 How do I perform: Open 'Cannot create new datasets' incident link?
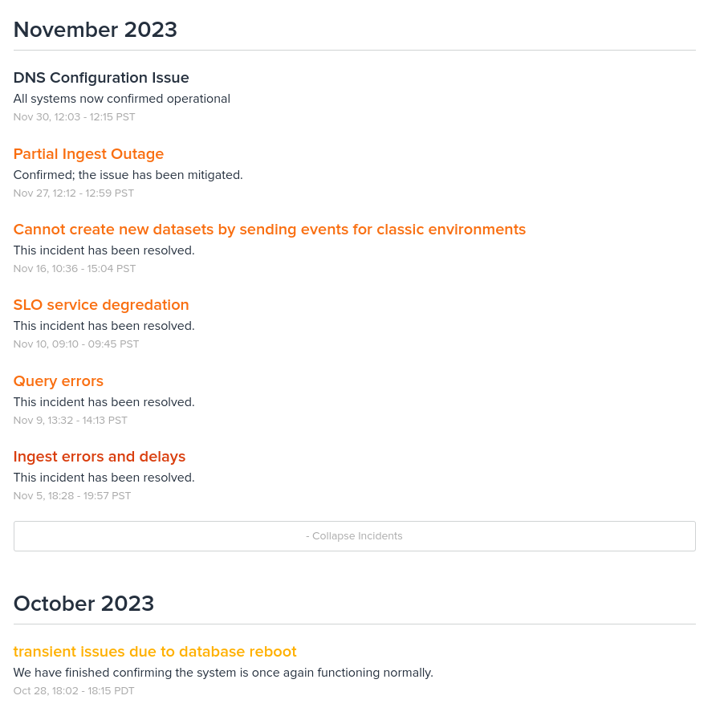tap(269, 230)
